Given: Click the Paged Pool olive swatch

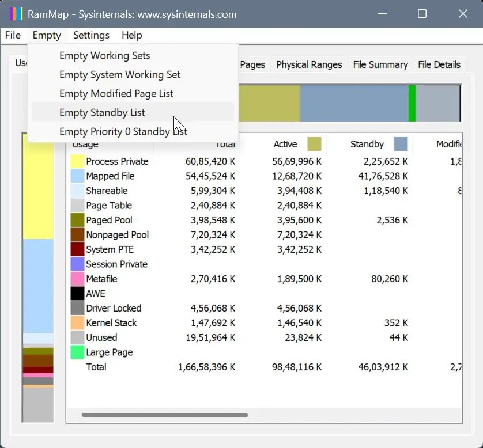Looking at the screenshot, I should (x=77, y=220).
